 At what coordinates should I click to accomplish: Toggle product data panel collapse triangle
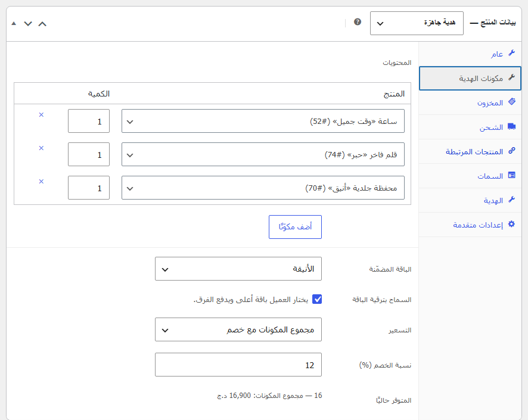[14, 24]
